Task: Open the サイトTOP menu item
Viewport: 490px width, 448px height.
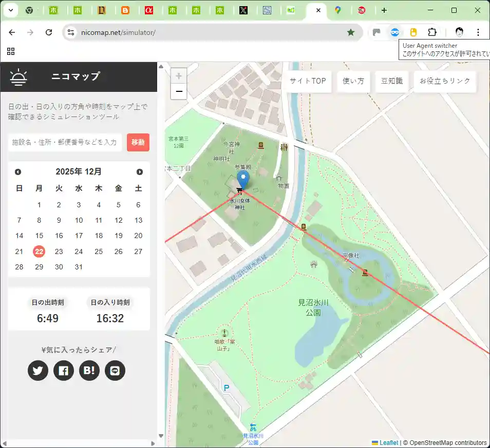Action: tap(308, 81)
